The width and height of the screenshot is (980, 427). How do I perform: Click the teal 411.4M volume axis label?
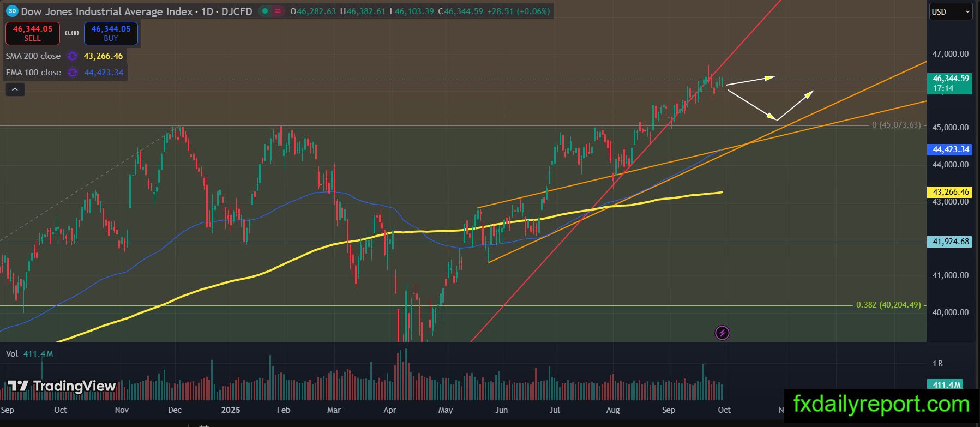point(946,385)
